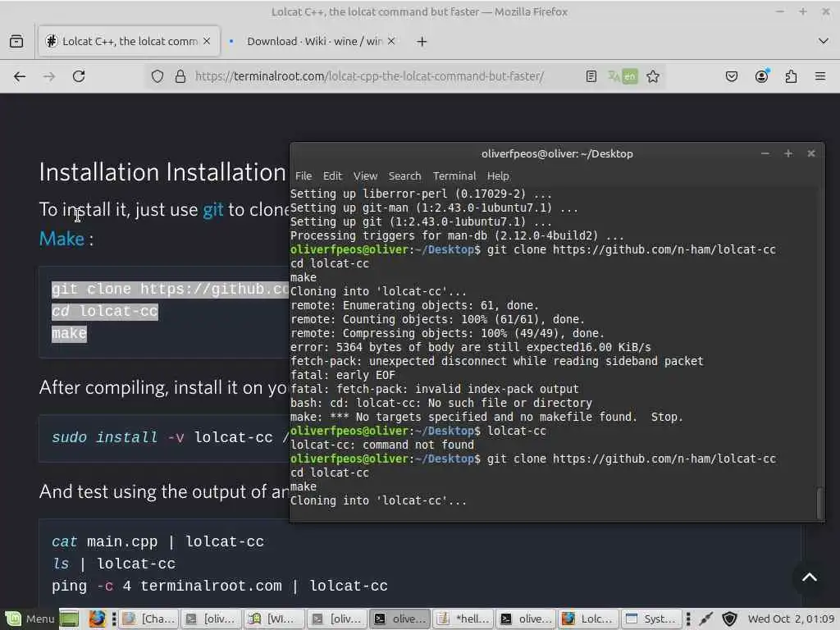Image resolution: width=840 pixels, height=630 pixels.
Task: Open the terminal Terminal menu
Action: [x=454, y=176]
